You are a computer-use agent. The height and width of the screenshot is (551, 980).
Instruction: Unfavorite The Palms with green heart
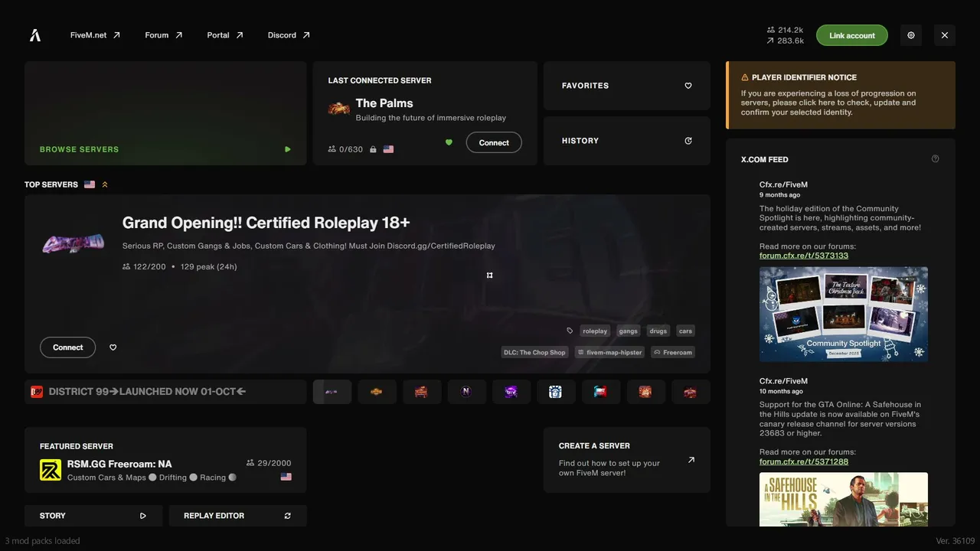449,142
